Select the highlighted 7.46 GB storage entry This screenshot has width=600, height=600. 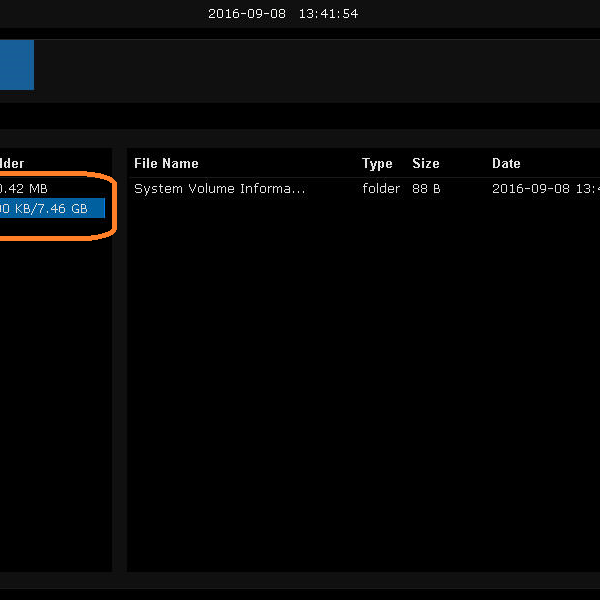coord(50,208)
